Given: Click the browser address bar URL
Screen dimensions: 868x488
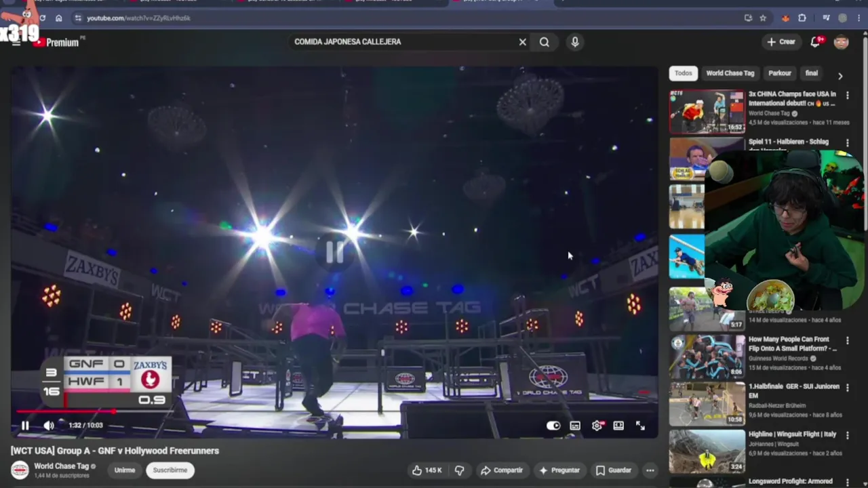Looking at the screenshot, I should click(x=139, y=18).
